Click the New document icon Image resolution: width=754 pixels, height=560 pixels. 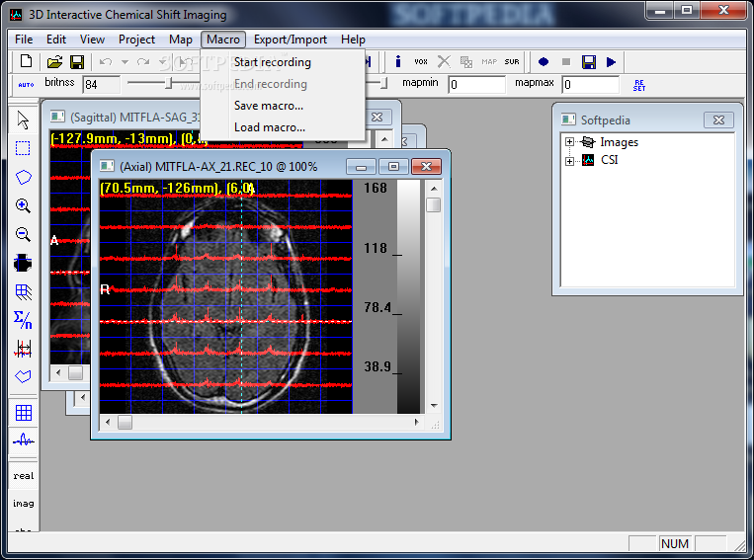coord(26,61)
